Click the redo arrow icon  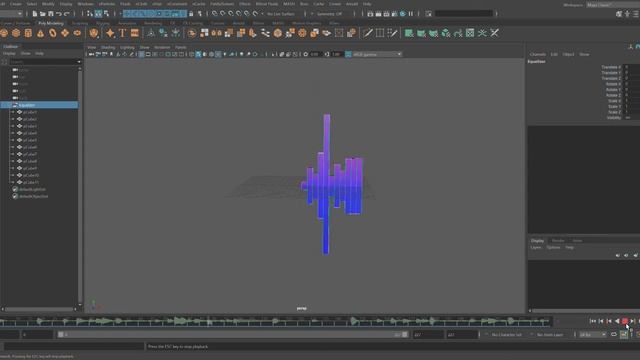pos(67,13)
